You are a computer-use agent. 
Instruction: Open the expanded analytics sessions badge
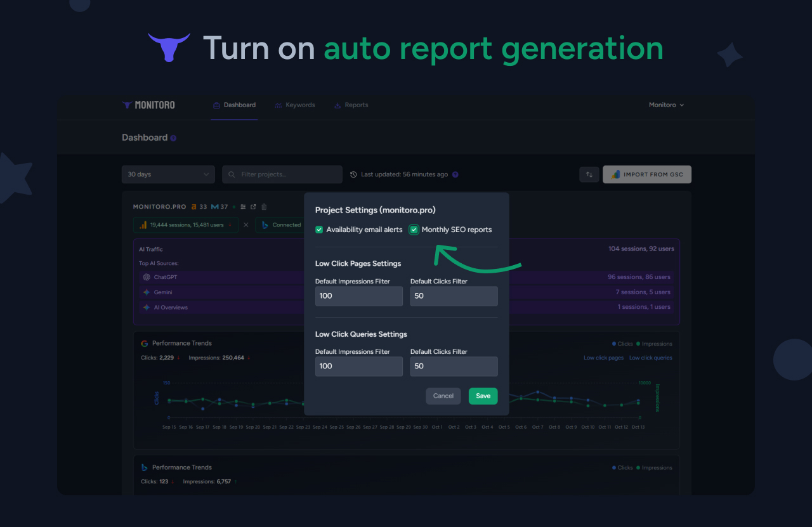point(185,224)
